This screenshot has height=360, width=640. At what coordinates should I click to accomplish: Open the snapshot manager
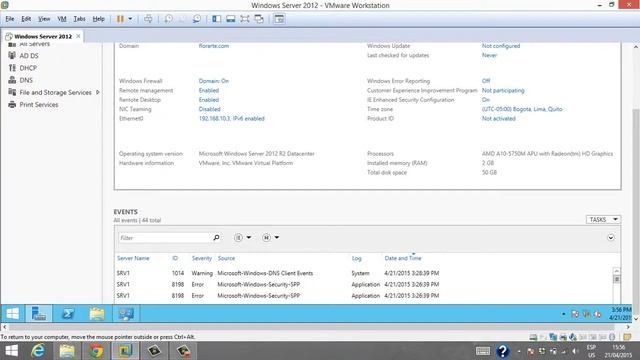[x=196, y=19]
